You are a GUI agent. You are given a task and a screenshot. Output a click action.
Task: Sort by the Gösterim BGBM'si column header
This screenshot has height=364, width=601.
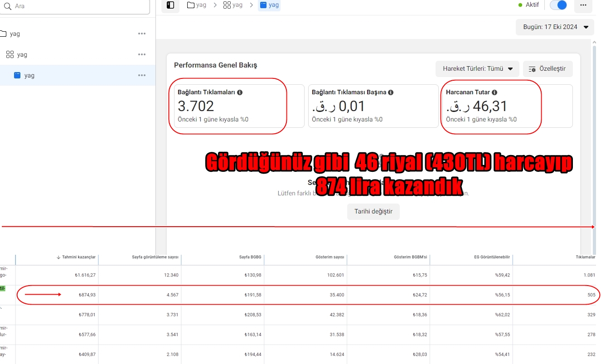point(411,257)
